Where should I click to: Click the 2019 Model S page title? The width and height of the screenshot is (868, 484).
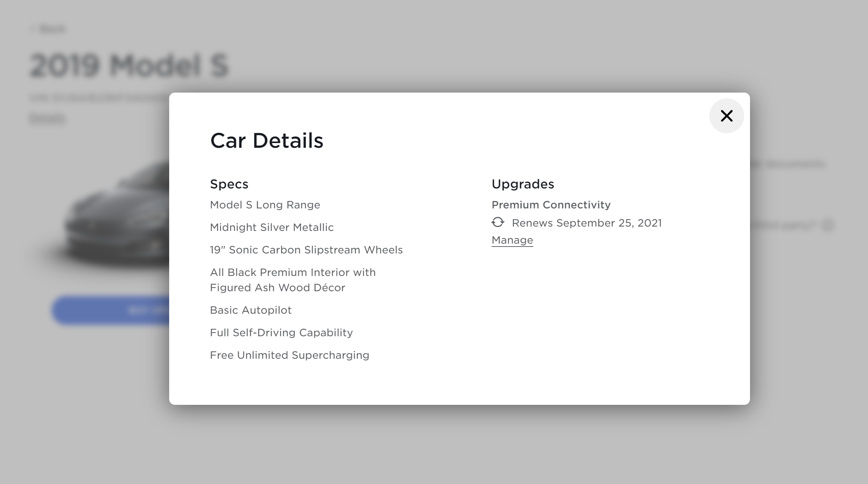(129, 66)
